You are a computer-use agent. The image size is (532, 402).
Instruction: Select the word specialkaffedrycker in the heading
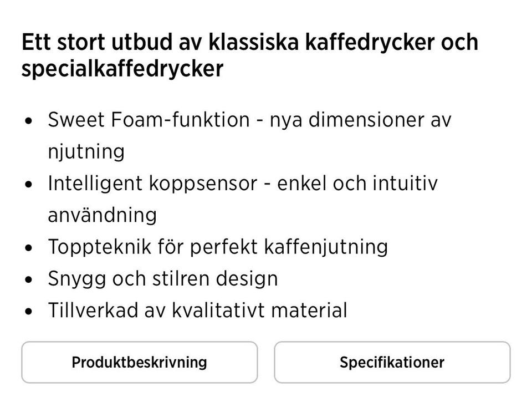(x=122, y=69)
